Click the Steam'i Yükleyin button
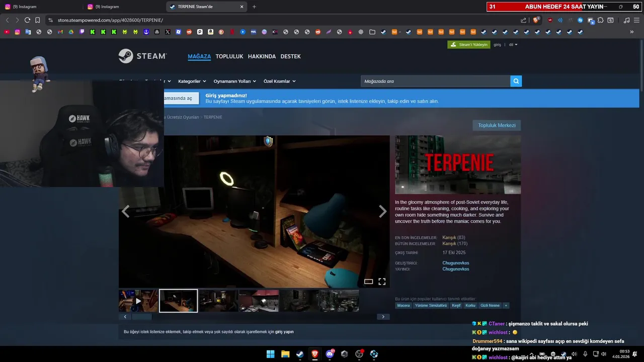The width and height of the screenshot is (644, 362). pos(469,45)
